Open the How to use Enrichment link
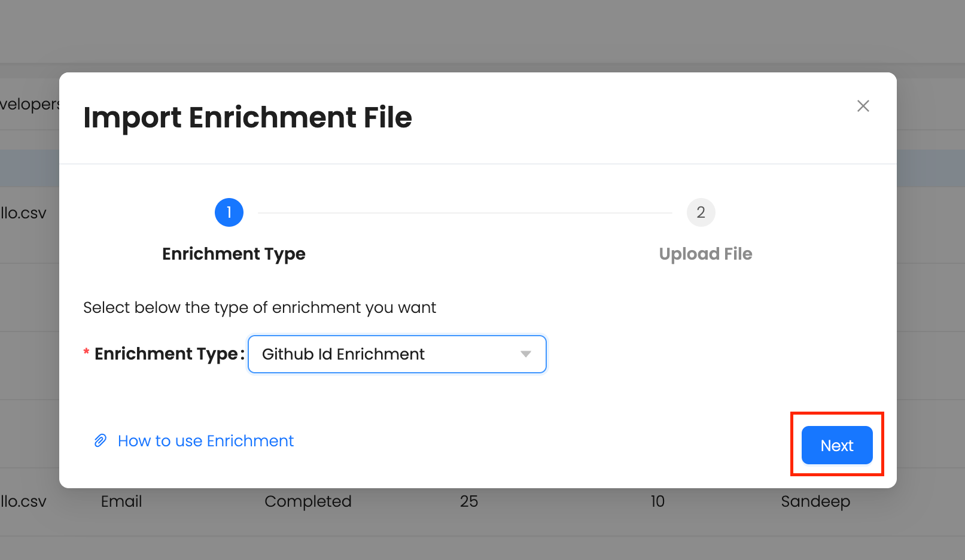The width and height of the screenshot is (965, 560). [205, 441]
